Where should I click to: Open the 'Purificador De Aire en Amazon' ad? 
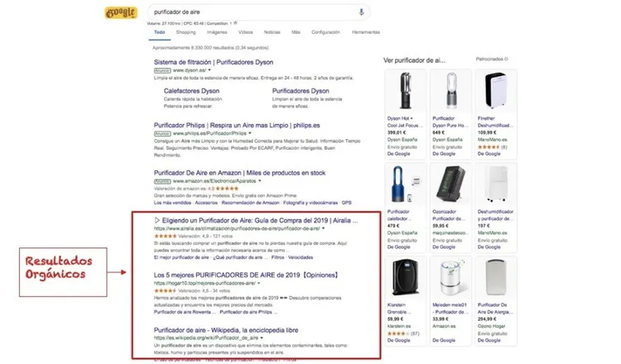(x=239, y=173)
